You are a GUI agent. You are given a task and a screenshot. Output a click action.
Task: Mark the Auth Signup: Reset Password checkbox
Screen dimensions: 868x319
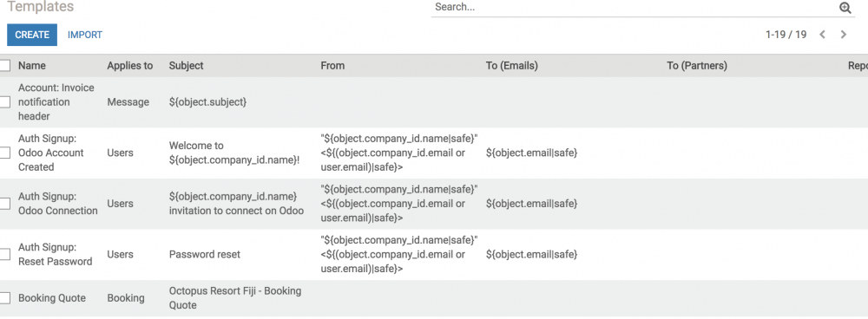4,254
